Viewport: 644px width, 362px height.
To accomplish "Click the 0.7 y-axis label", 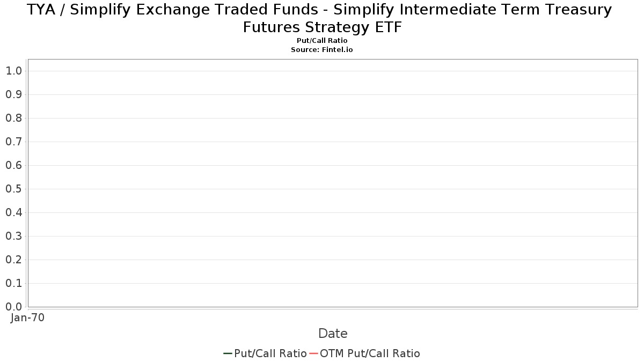I will tap(13, 142).
